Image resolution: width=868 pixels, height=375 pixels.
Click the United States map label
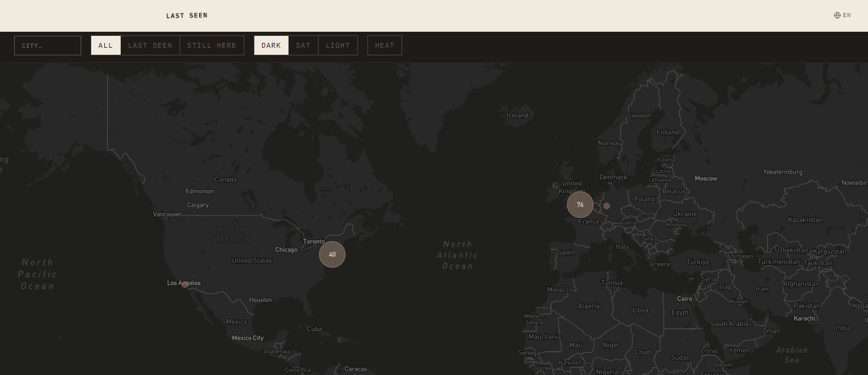pos(252,260)
